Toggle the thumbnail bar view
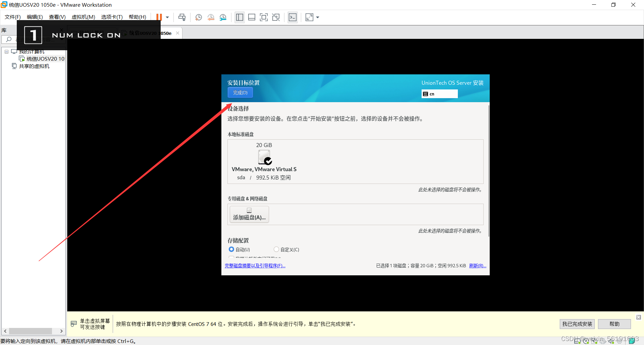 (252, 17)
